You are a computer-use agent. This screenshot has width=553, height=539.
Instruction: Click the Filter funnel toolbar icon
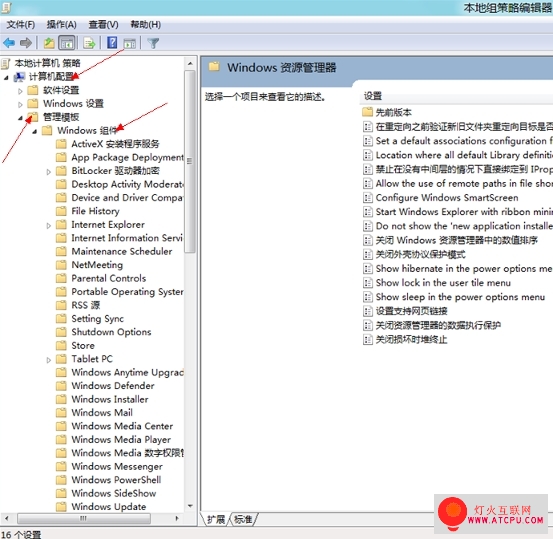tap(153, 43)
